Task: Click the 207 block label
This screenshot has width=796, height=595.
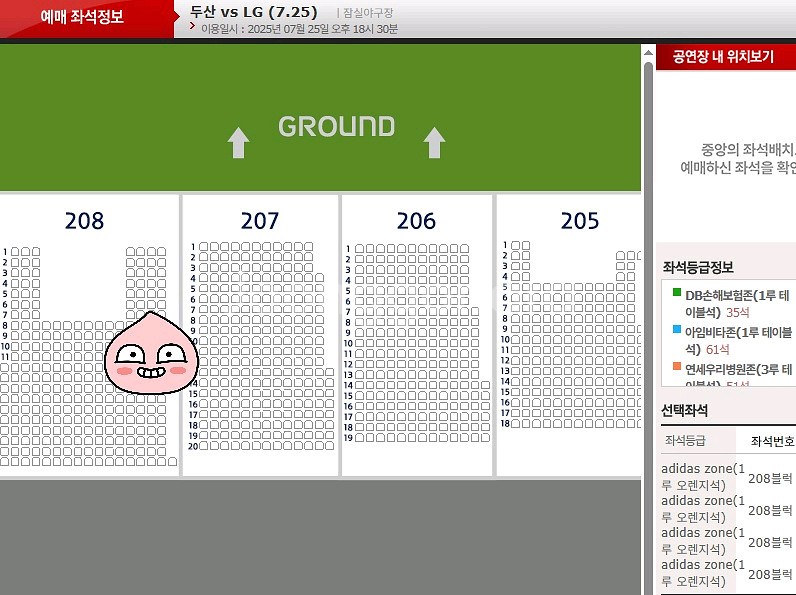Action: [x=259, y=221]
